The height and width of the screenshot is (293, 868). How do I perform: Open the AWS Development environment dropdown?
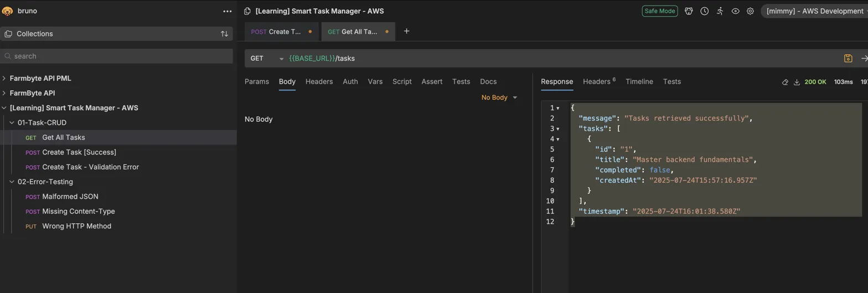[814, 11]
